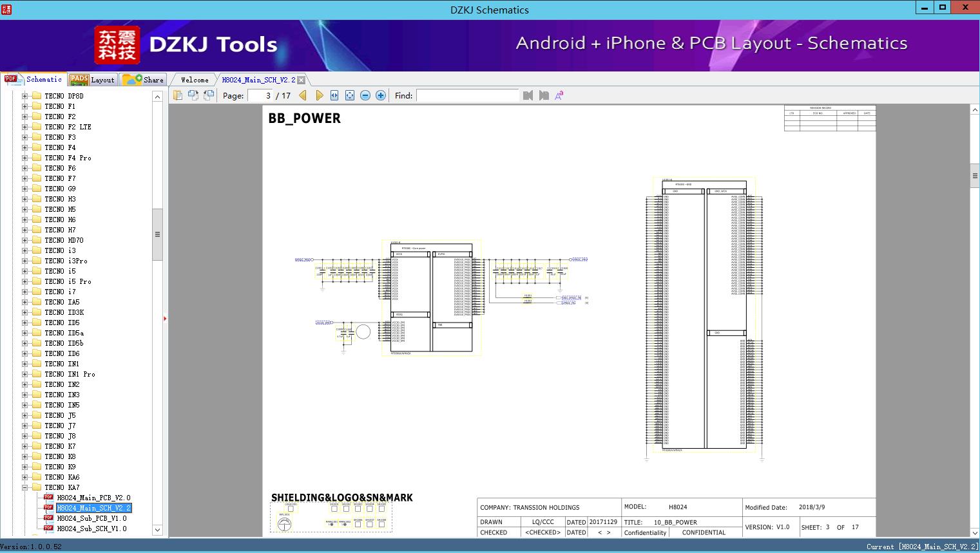Click the tree scroll up arrow
The height and width of the screenshot is (553, 980).
pyautogui.click(x=157, y=97)
